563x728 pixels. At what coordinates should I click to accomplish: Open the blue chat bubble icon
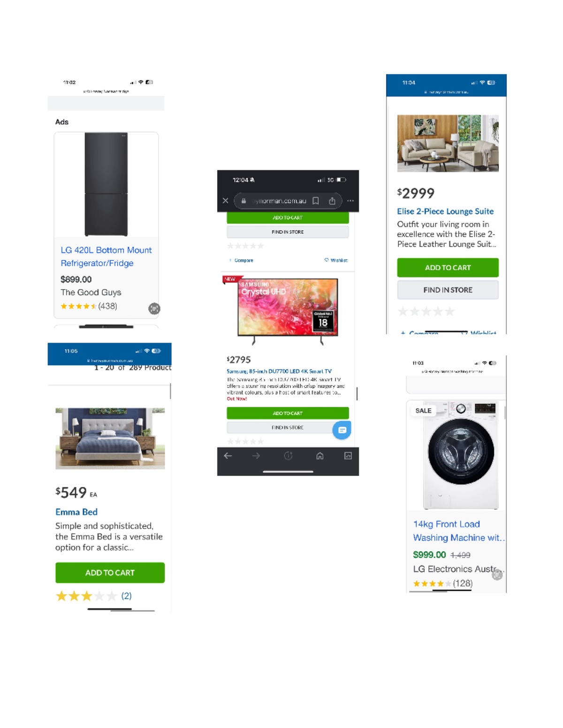pyautogui.click(x=342, y=430)
